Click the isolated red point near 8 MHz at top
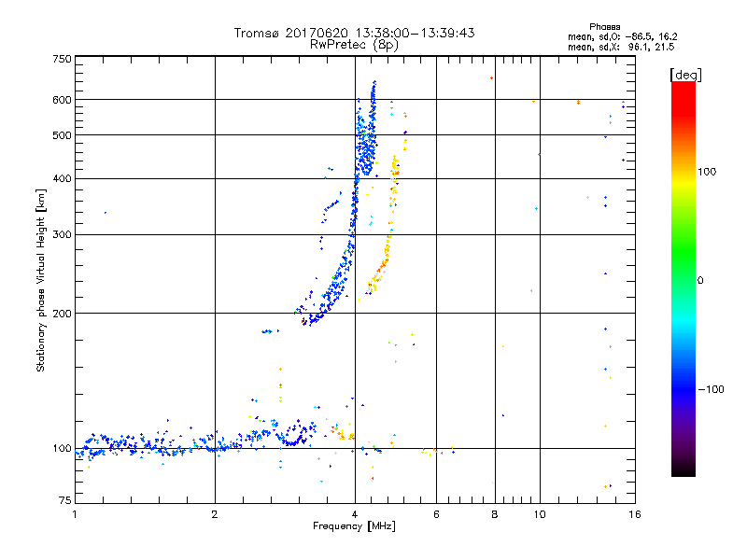This screenshot has width=747, height=560. pos(491,78)
